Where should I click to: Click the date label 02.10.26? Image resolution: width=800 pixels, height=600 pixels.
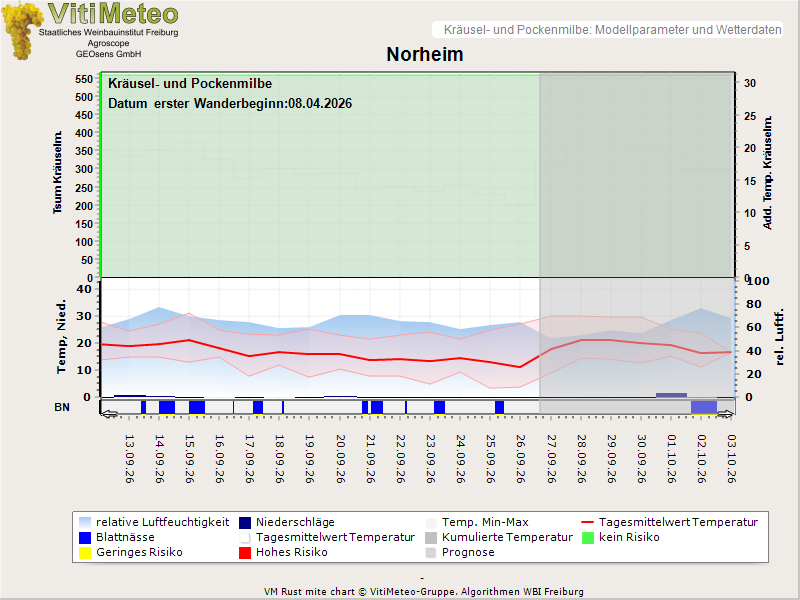(x=702, y=459)
